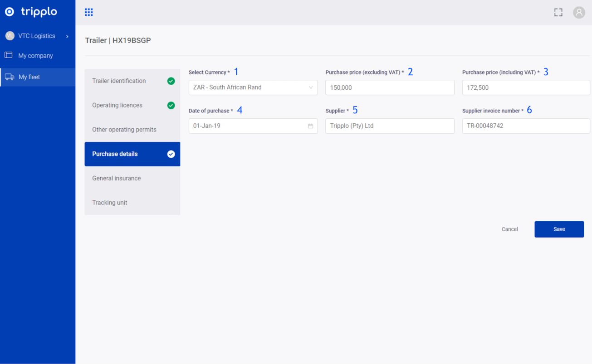Switch to Tracking unit section
Viewport: 592px width, 364px height.
110,203
